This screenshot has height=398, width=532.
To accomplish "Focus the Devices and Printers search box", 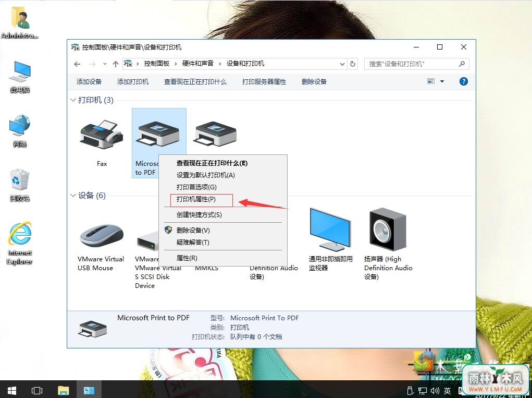I will click(417, 64).
